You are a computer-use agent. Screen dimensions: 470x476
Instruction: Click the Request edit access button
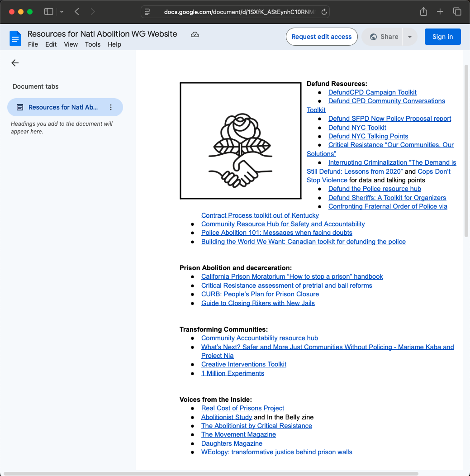click(x=321, y=37)
